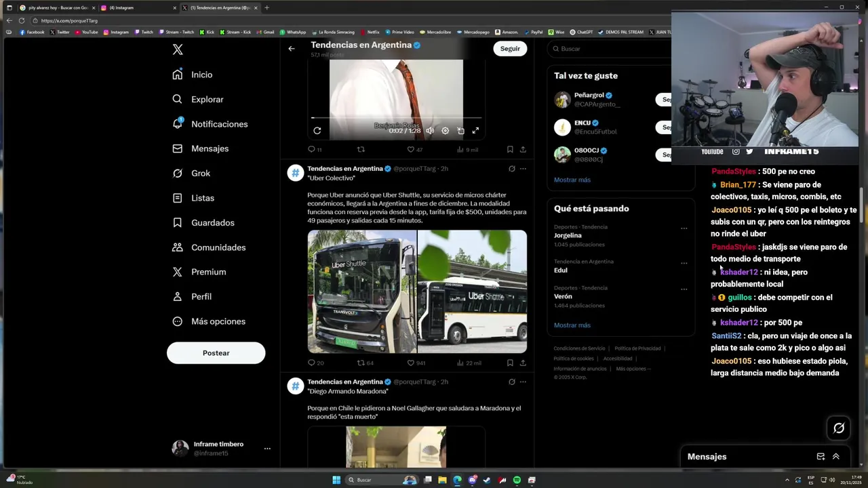Bookmark the video post
Image resolution: width=868 pixels, height=488 pixels.
coord(510,149)
